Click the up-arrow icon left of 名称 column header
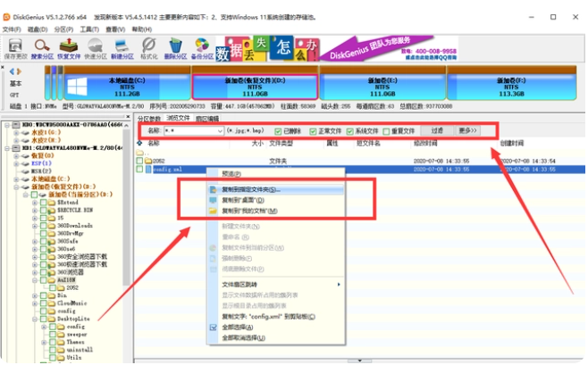The width and height of the screenshot is (588, 365). coord(139,143)
